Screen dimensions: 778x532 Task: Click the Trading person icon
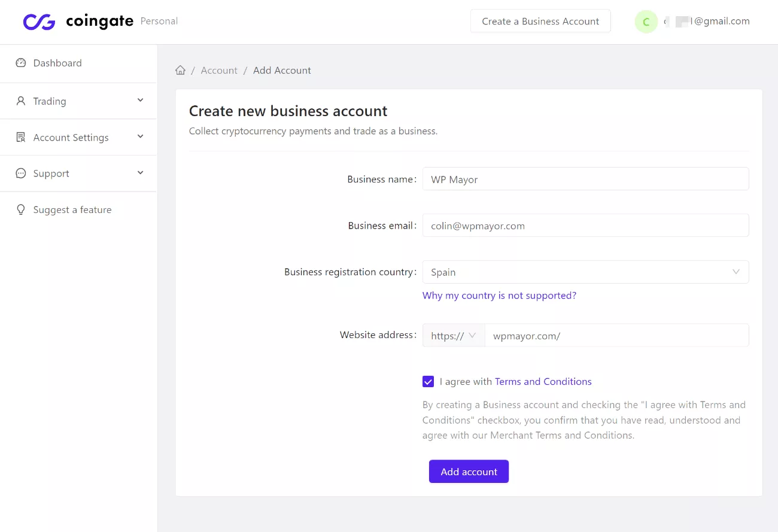pos(21,101)
